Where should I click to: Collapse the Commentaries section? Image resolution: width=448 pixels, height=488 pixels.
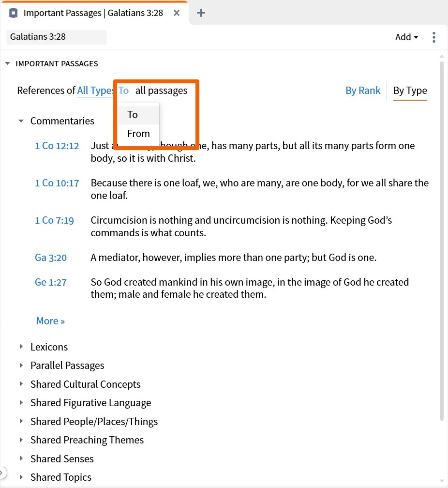click(20, 121)
